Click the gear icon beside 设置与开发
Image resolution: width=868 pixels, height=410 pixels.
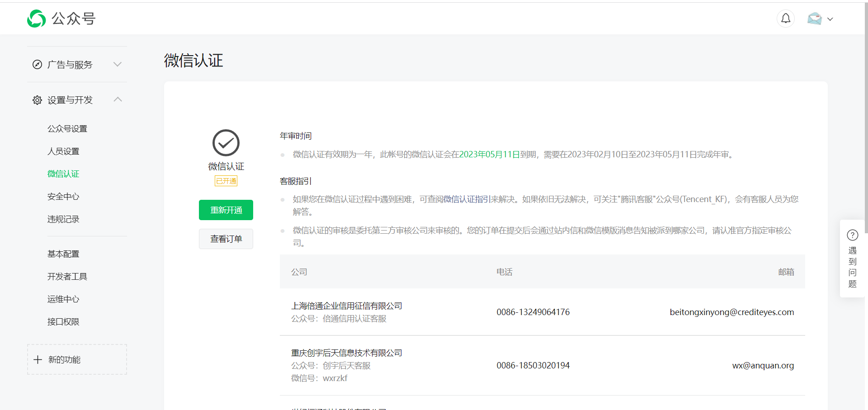click(37, 100)
